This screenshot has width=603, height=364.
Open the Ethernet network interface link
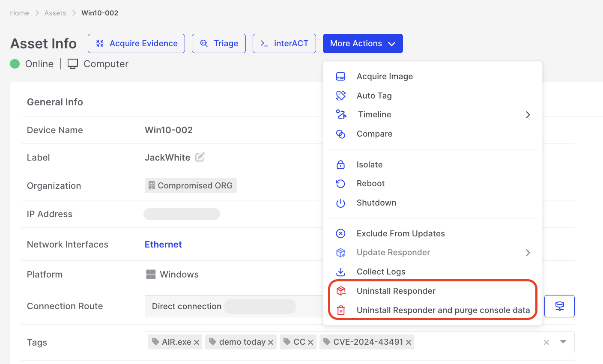pyautogui.click(x=163, y=245)
